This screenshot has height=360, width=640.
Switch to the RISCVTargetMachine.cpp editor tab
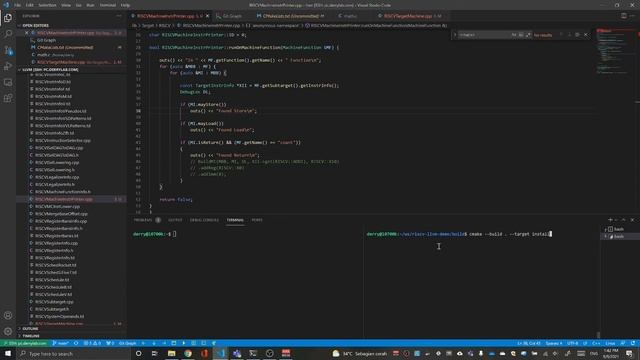coord(408,16)
